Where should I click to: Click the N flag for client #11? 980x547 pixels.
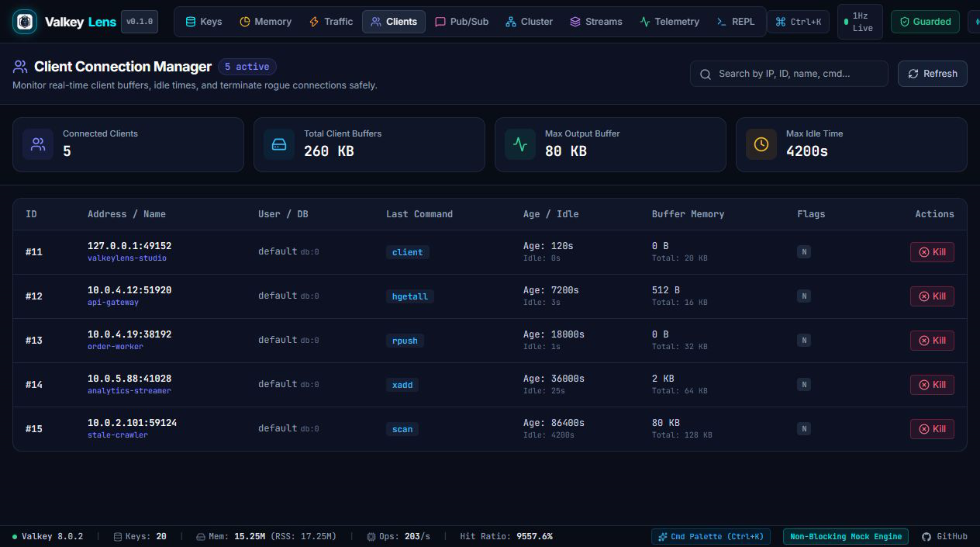[x=804, y=252]
